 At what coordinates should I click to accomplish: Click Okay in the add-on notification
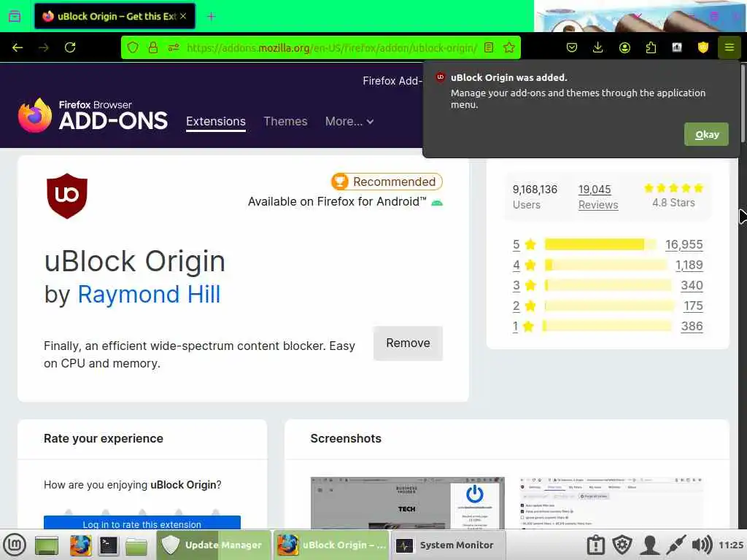pos(706,134)
